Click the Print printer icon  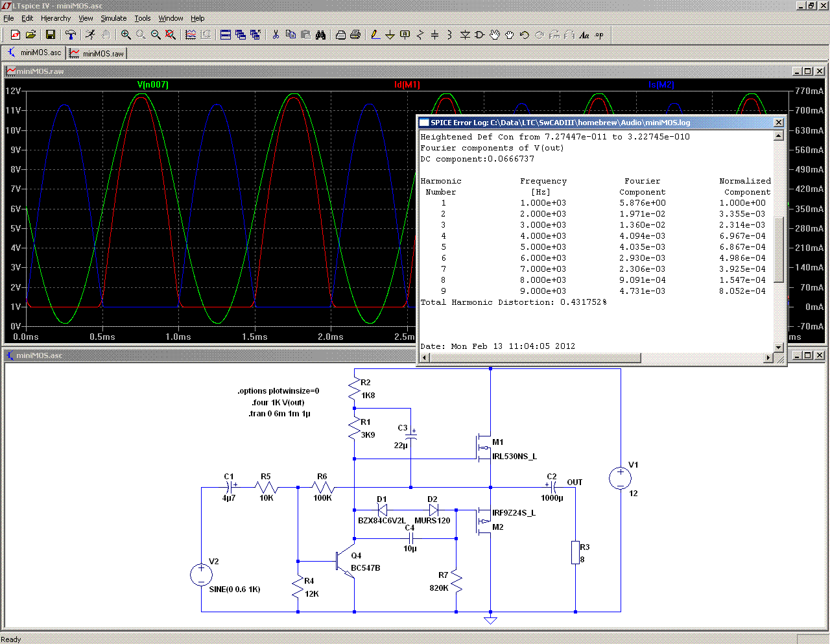tap(355, 35)
